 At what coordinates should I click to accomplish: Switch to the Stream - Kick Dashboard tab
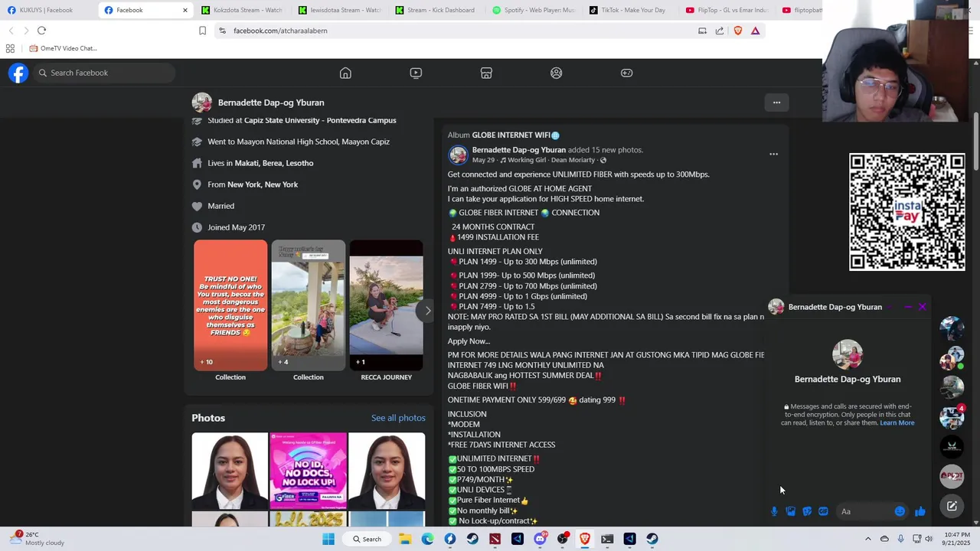436,10
